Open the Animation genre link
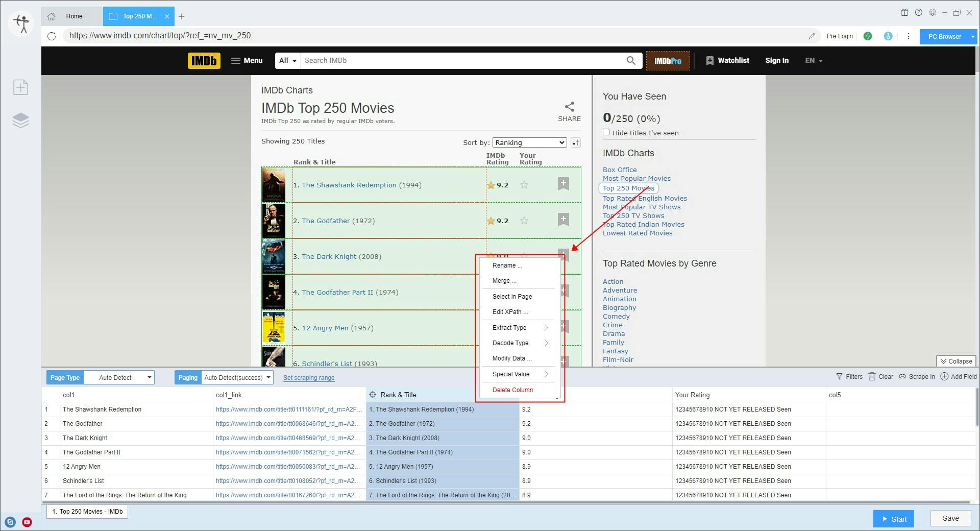Viewport: 980px width, 531px height. (619, 299)
